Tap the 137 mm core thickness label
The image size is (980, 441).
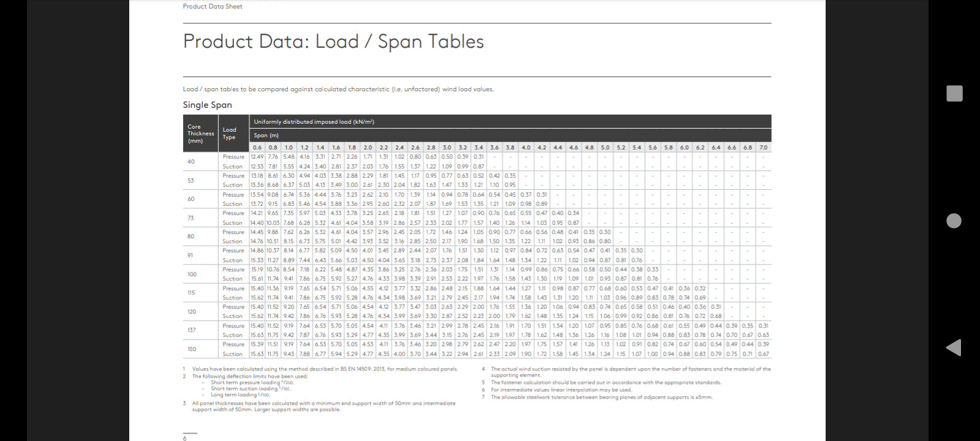coord(191,330)
